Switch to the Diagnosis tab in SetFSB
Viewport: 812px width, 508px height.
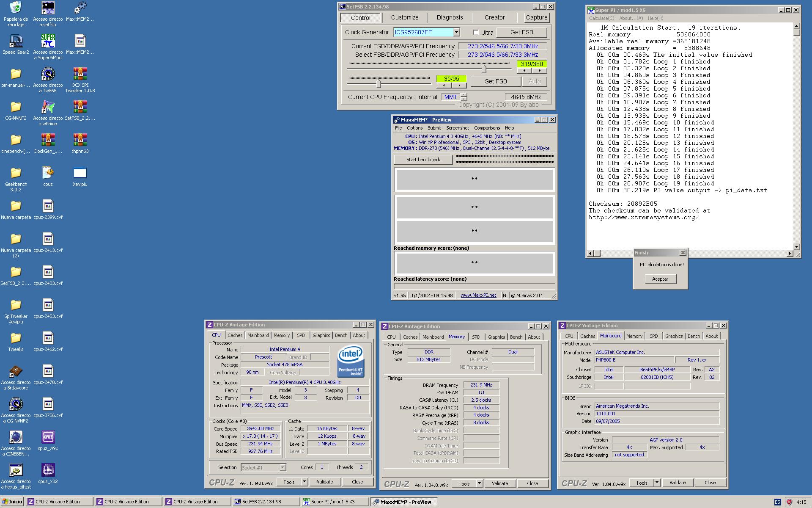click(x=450, y=17)
